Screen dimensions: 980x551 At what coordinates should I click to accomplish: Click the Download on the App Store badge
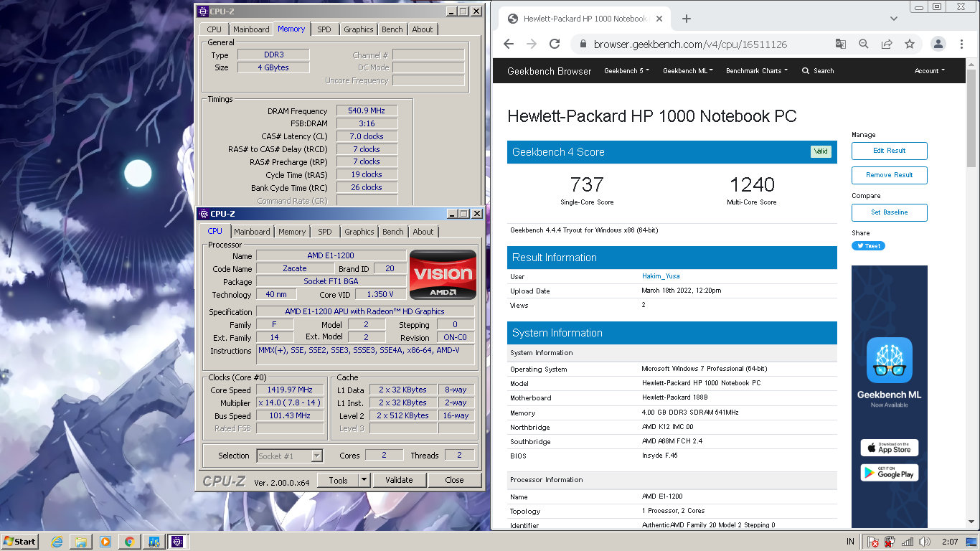click(x=889, y=448)
